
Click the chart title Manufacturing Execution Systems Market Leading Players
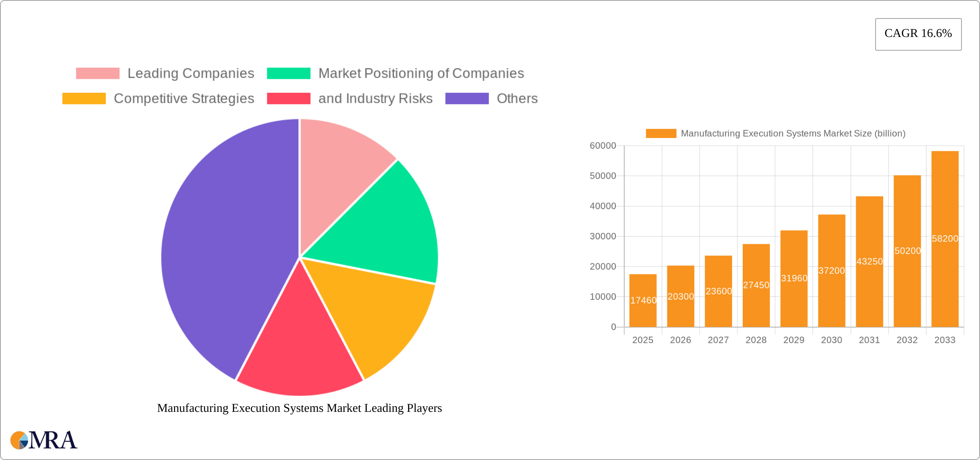300,408
